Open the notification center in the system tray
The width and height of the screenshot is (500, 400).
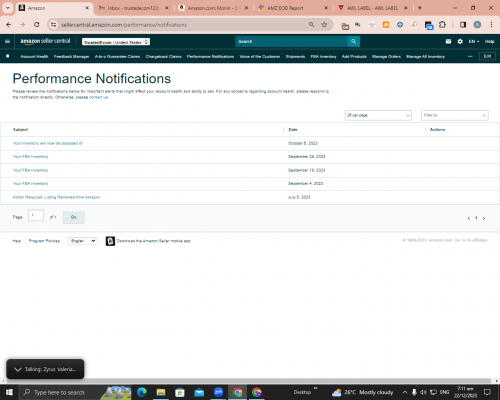(x=487, y=392)
